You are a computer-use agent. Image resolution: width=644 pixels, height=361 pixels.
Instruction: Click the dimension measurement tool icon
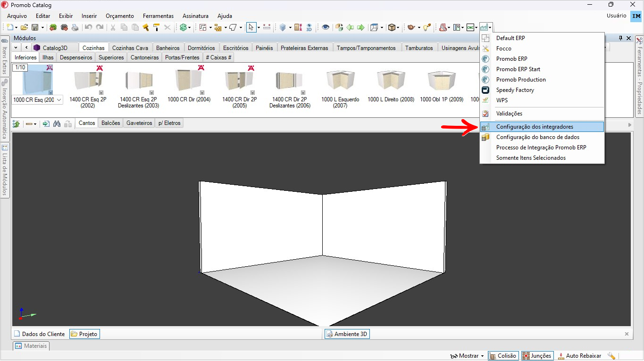(x=267, y=27)
